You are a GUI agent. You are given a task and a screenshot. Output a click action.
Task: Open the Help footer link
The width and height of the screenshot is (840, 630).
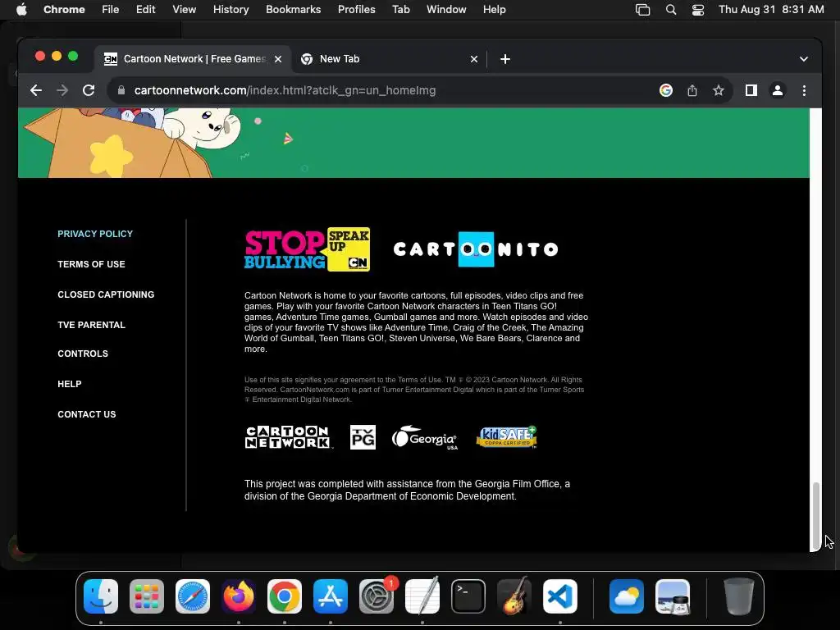(70, 384)
